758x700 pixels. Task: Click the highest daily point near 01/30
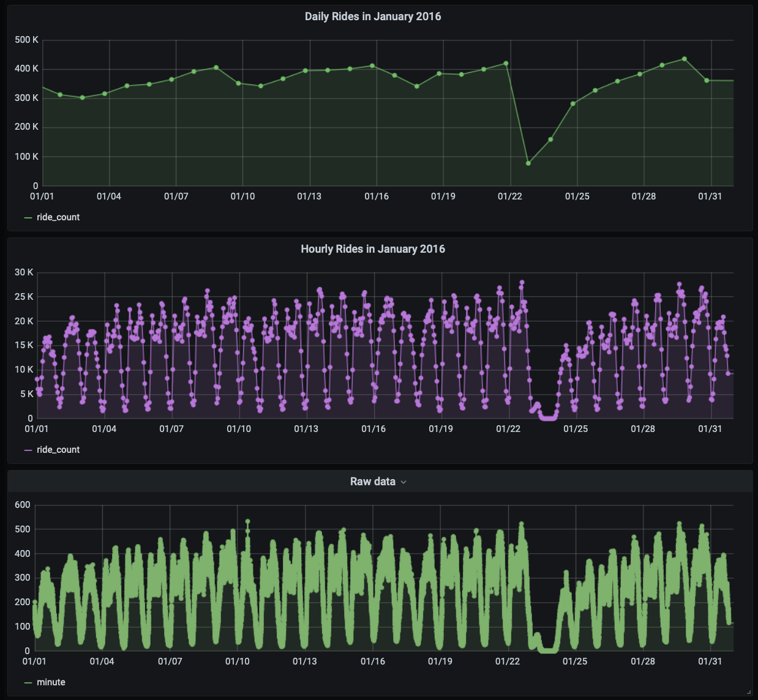pos(684,59)
